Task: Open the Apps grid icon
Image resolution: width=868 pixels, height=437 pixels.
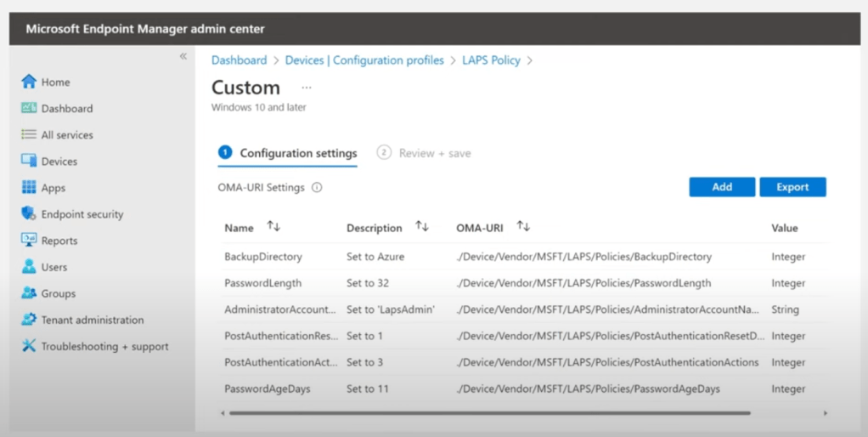Action: (x=29, y=187)
